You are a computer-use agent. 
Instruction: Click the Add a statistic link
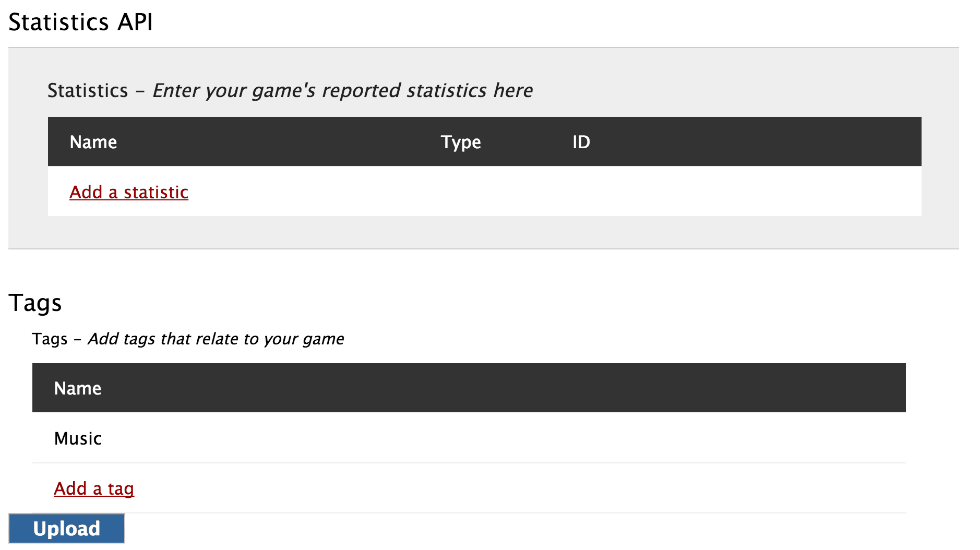(x=129, y=192)
